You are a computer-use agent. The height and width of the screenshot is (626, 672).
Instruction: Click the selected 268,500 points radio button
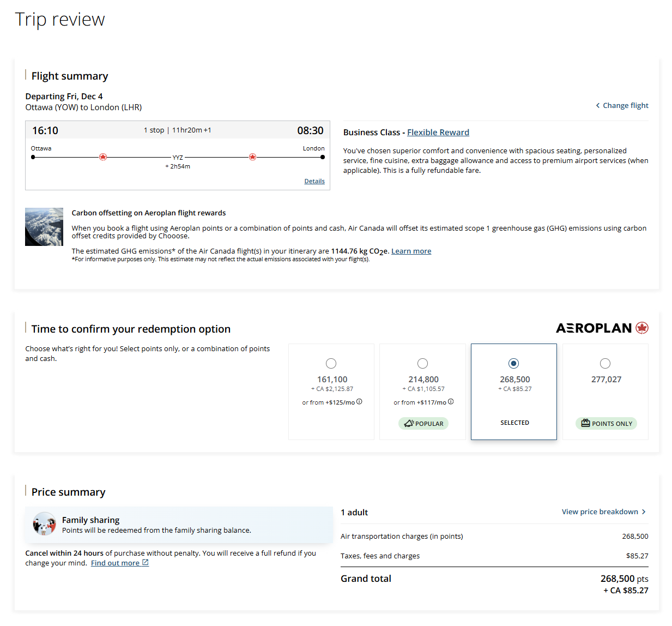(513, 364)
